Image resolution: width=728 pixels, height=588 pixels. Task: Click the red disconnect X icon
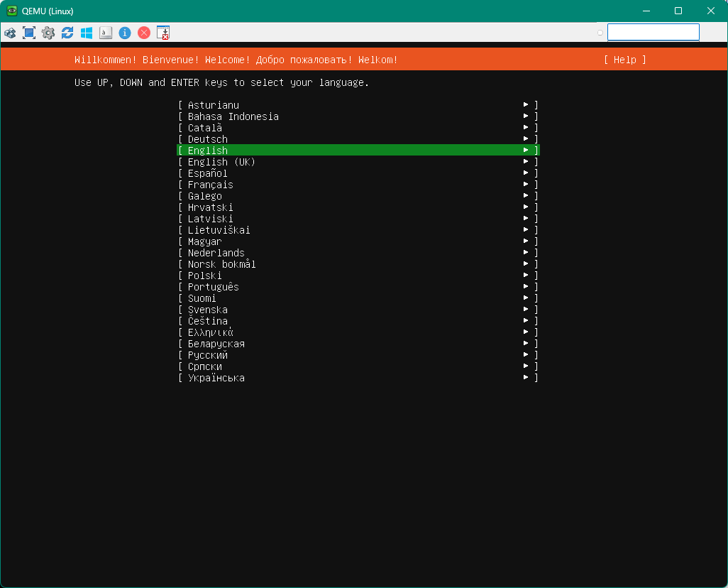(144, 33)
